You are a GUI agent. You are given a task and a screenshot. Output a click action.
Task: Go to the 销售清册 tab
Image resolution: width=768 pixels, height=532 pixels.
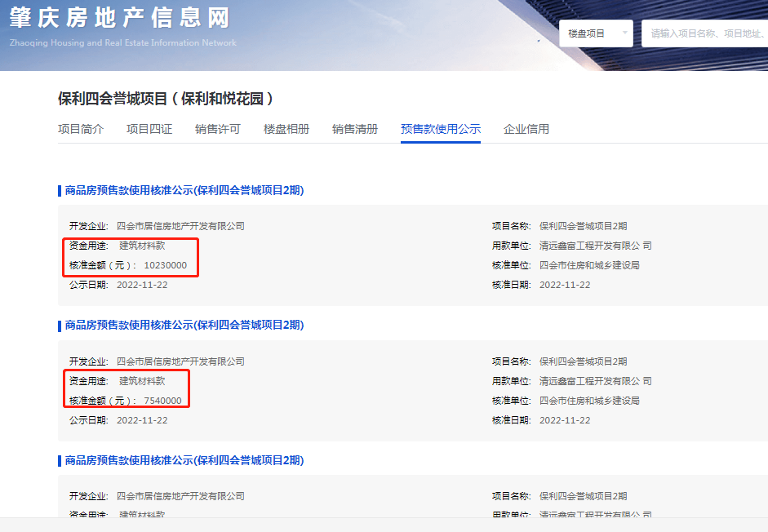tap(355, 129)
